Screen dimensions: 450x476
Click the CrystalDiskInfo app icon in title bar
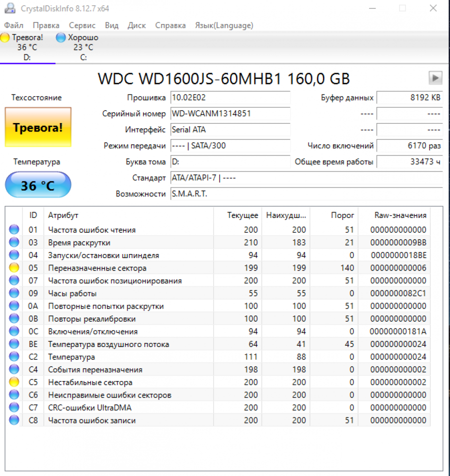(x=10, y=8)
